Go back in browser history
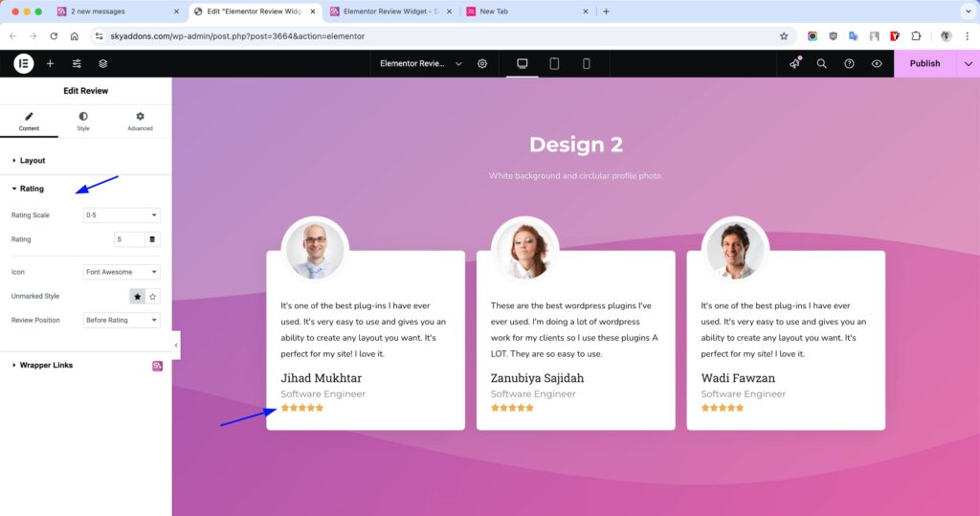980x516 pixels. [12, 36]
